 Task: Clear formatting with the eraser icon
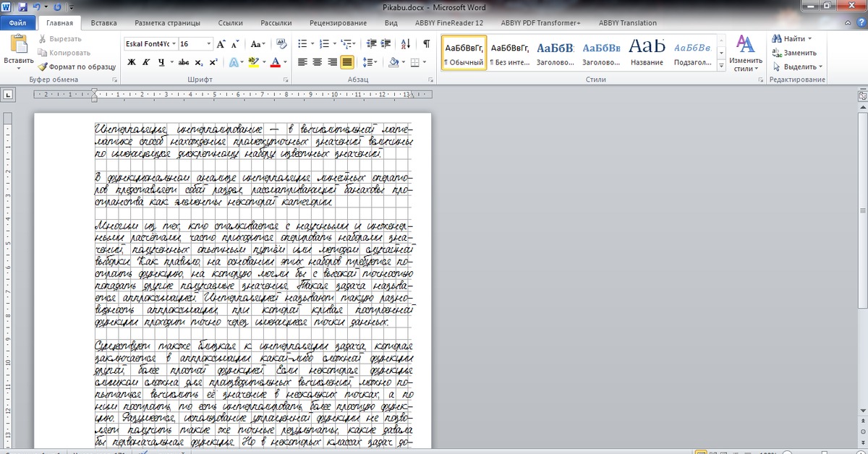coord(281,44)
